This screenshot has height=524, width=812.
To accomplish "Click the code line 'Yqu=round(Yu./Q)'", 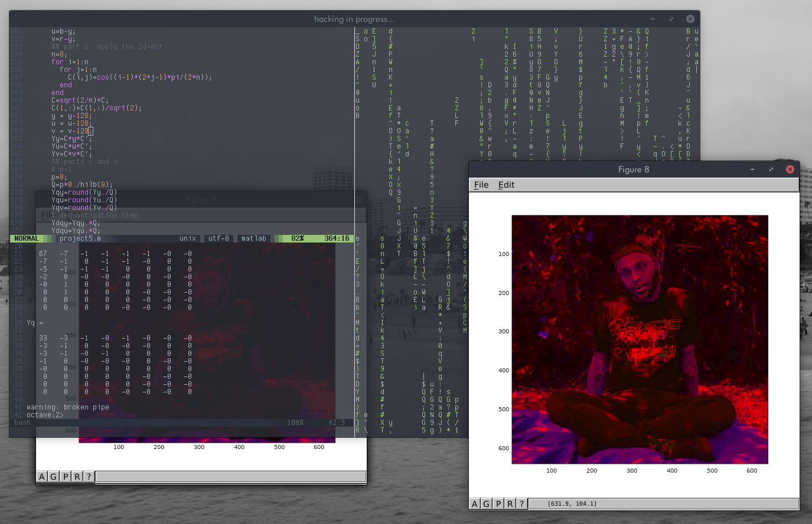I will pyautogui.click(x=84, y=200).
